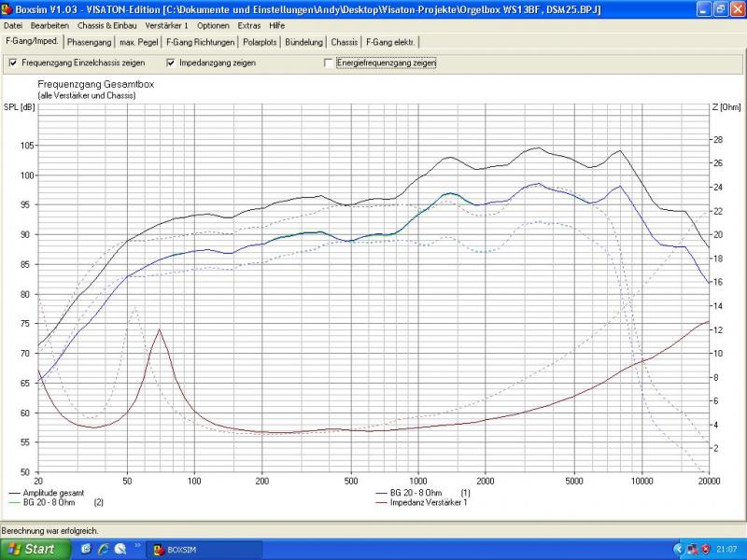This screenshot has height=560, width=747.
Task: Click the Boxsim icon in title bar
Action: [x=7, y=8]
